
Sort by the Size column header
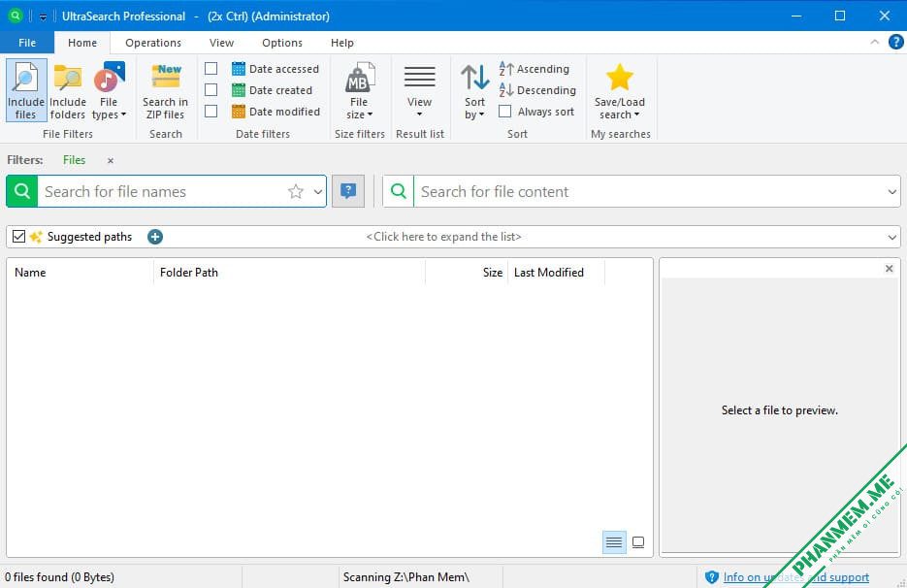467,273
